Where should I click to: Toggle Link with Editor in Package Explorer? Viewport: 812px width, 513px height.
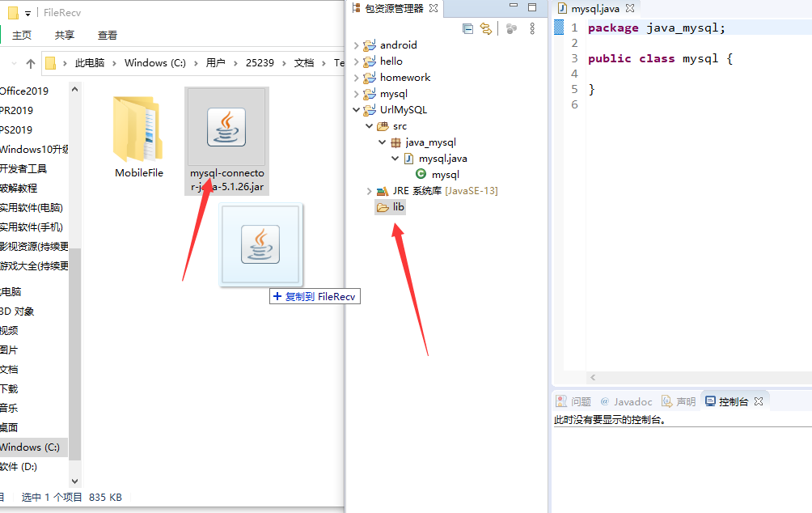click(x=486, y=28)
